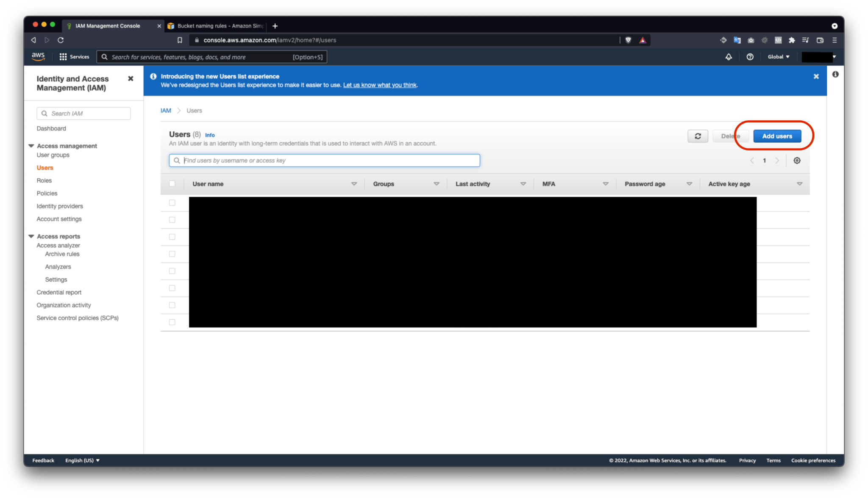Click the notifications bell icon
The image size is (868, 498).
point(729,56)
